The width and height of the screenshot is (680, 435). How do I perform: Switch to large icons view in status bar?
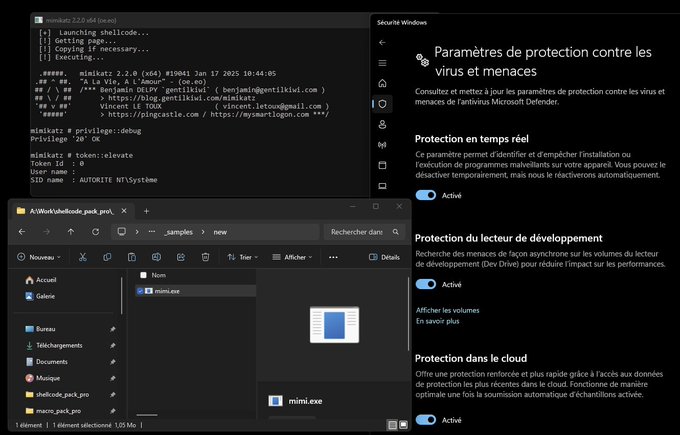(x=403, y=425)
